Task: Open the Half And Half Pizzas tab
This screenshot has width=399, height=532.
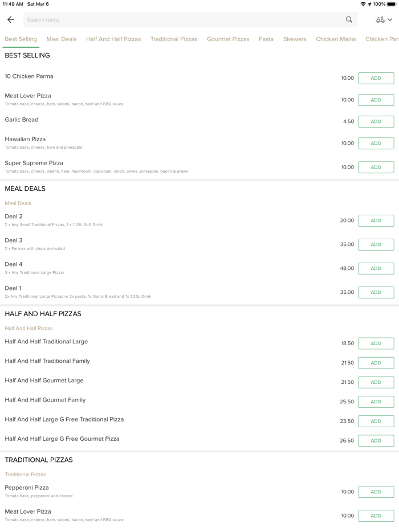Action: [113, 39]
